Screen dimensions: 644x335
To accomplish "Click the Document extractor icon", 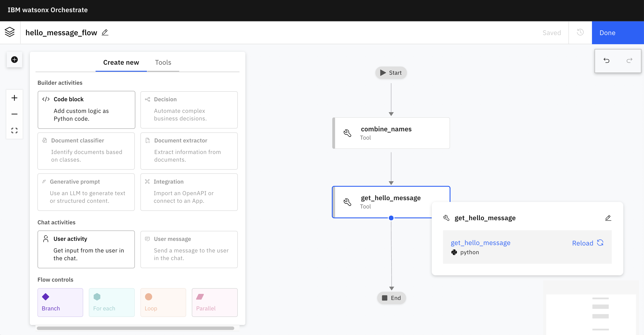I will coord(148,140).
